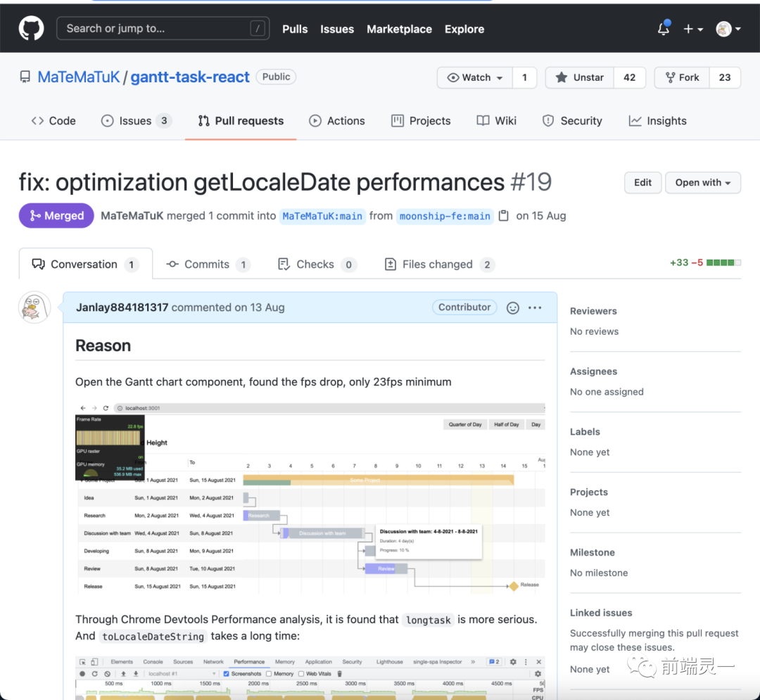Select the Conversation tab
Image resolution: width=760 pixels, height=700 pixels.
click(x=86, y=264)
